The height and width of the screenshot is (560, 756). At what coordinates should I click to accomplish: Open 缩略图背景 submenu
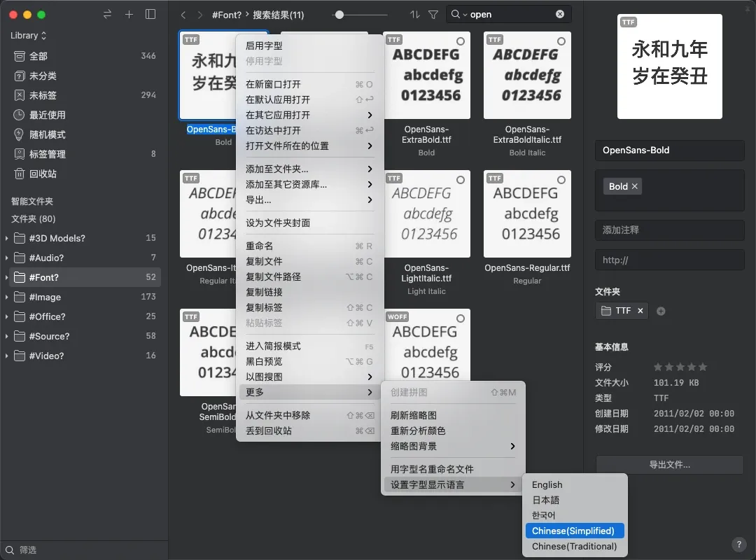(453, 446)
